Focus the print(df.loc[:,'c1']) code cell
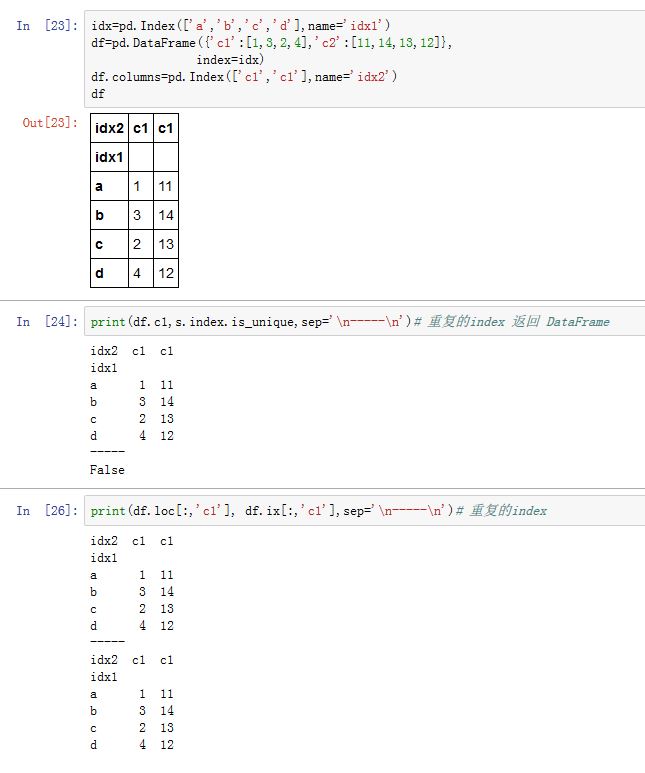645x773 pixels. point(320,510)
